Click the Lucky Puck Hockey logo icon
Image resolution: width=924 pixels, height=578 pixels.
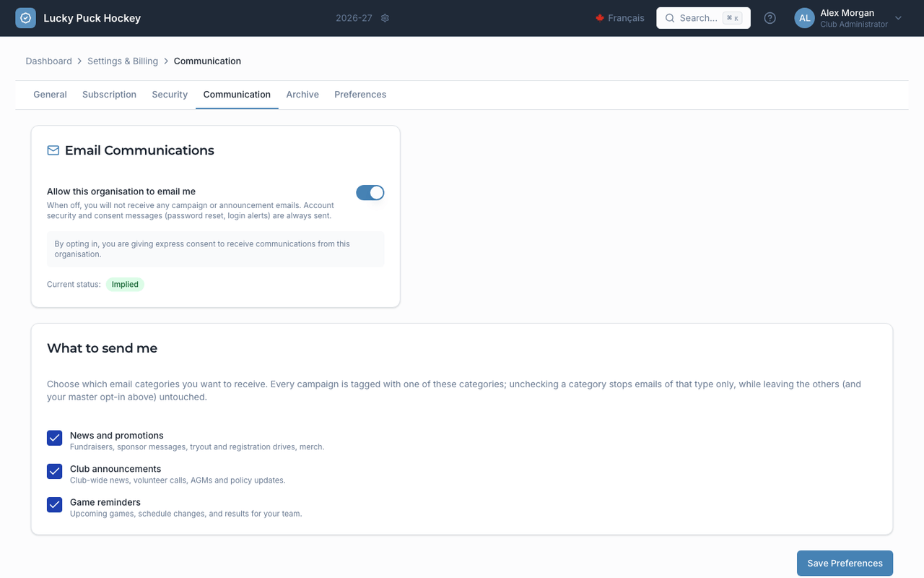25,18
